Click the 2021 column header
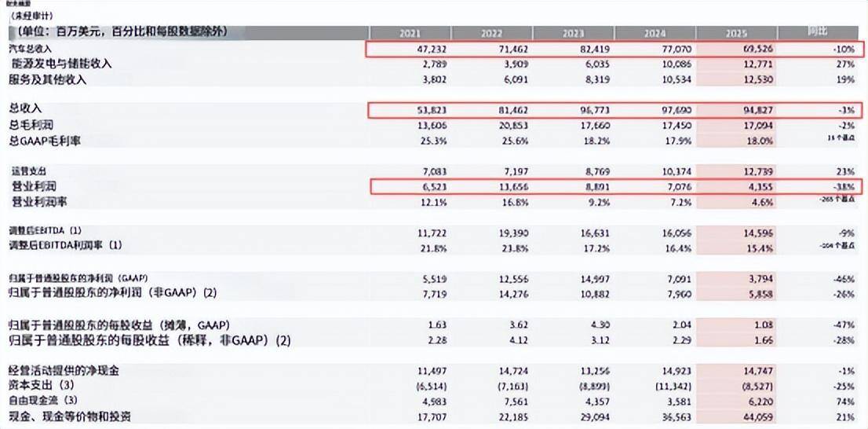The image size is (868, 429). pos(410,34)
